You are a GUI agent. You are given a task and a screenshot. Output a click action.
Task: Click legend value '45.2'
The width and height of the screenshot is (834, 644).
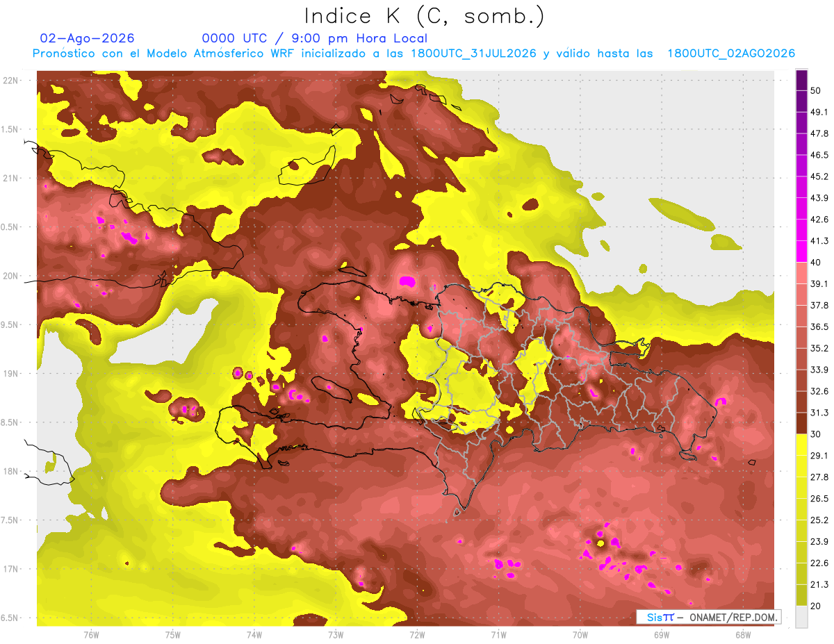point(820,176)
